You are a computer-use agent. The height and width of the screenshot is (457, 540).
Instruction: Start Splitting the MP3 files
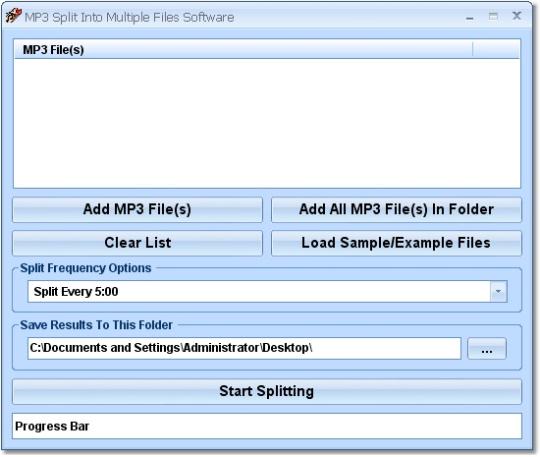[267, 392]
